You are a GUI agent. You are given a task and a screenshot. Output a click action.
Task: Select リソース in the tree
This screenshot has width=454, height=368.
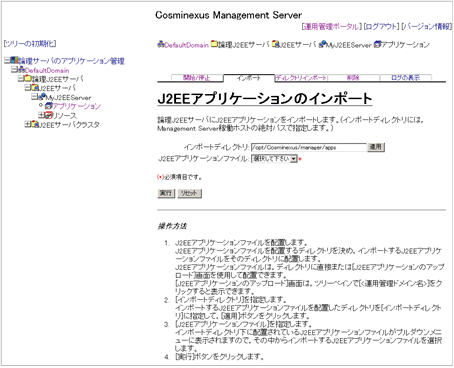pyautogui.click(x=64, y=116)
